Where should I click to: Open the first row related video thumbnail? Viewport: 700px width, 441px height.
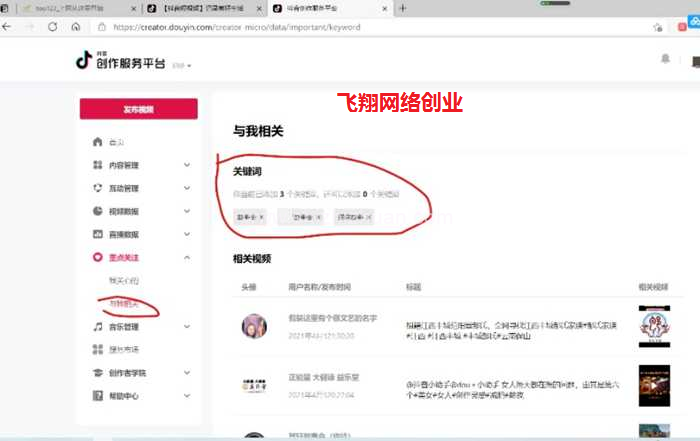pyautogui.click(x=654, y=326)
